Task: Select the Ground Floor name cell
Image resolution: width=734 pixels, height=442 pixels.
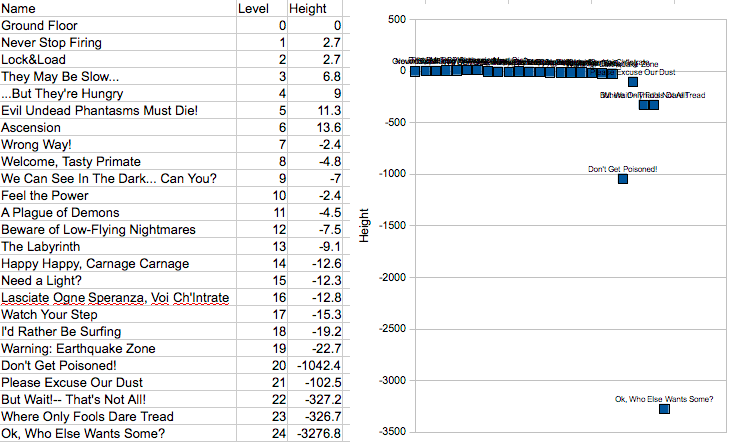Action: coord(118,25)
